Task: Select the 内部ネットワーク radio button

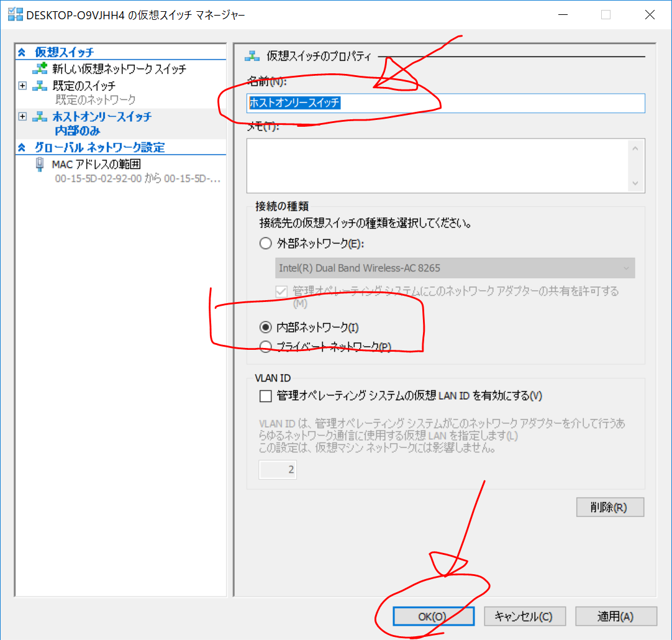Action: tap(265, 327)
